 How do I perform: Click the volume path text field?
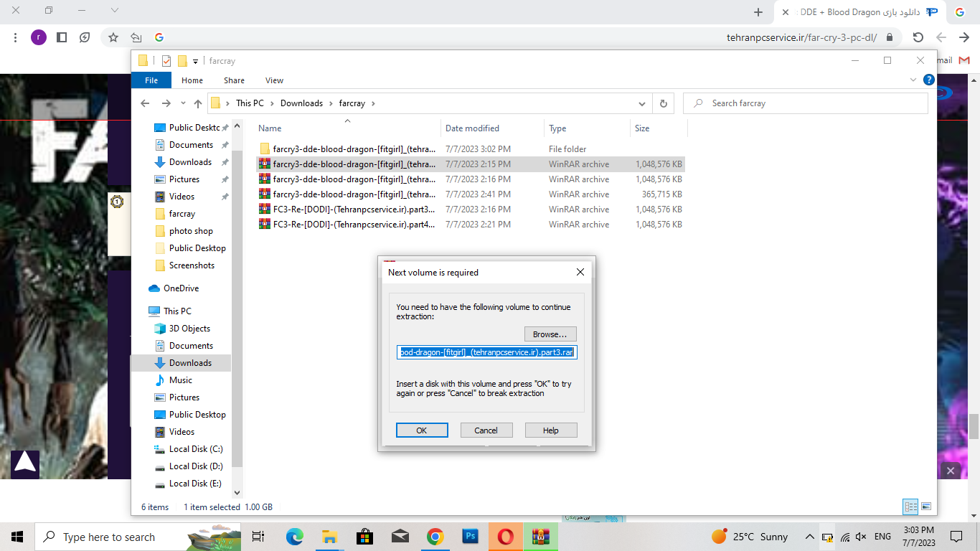[486, 352]
